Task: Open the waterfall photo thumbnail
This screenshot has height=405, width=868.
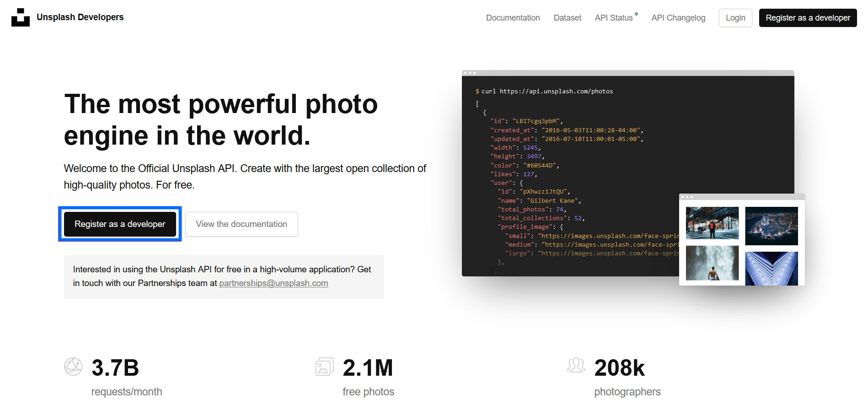Action: click(712, 263)
